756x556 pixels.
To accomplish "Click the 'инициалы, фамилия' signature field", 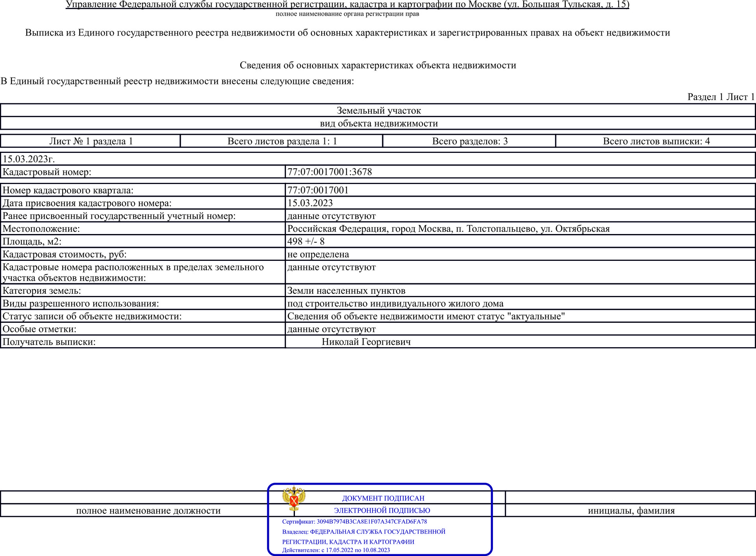I will click(x=631, y=511).
